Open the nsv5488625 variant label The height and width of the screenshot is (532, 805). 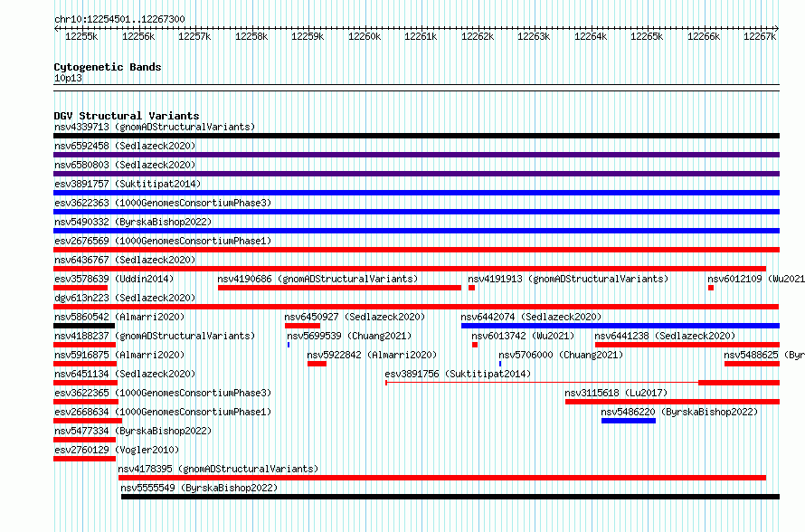(764, 355)
